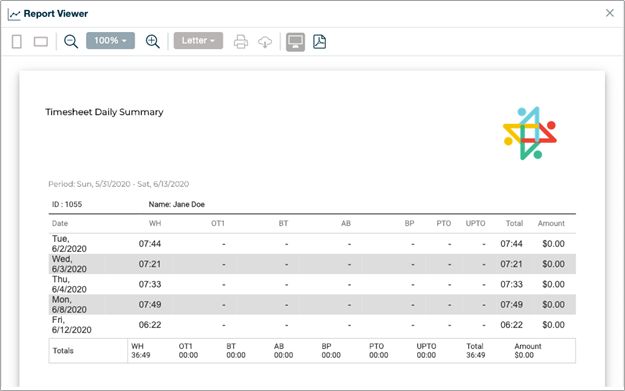Select the Wed, 6/3/2020 row
The width and height of the screenshot is (625, 391).
coord(312,264)
